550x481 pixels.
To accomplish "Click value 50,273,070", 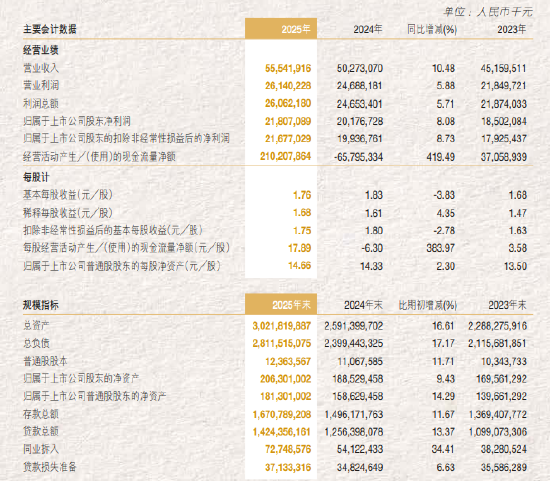I will click(360, 68).
